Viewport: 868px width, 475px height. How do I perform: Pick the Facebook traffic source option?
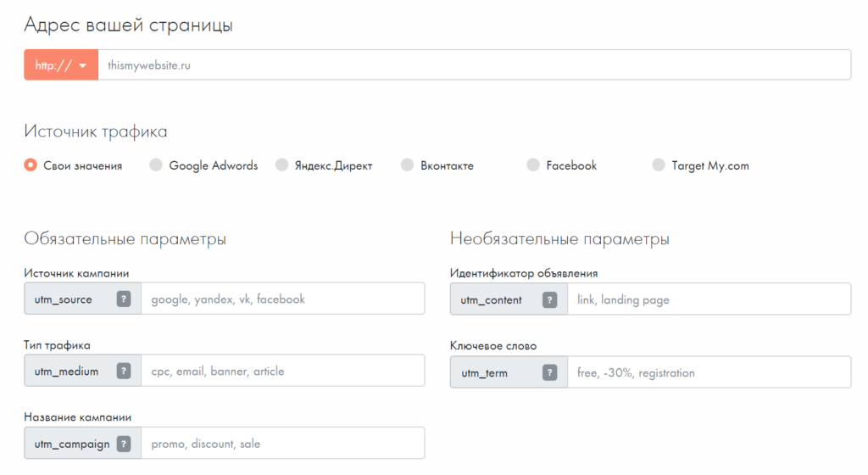pos(533,165)
